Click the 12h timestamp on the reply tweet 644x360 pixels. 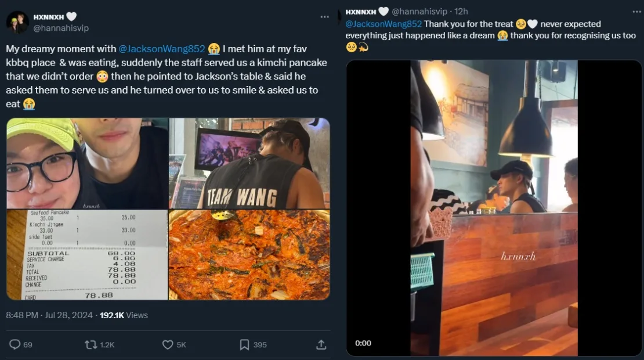click(461, 12)
